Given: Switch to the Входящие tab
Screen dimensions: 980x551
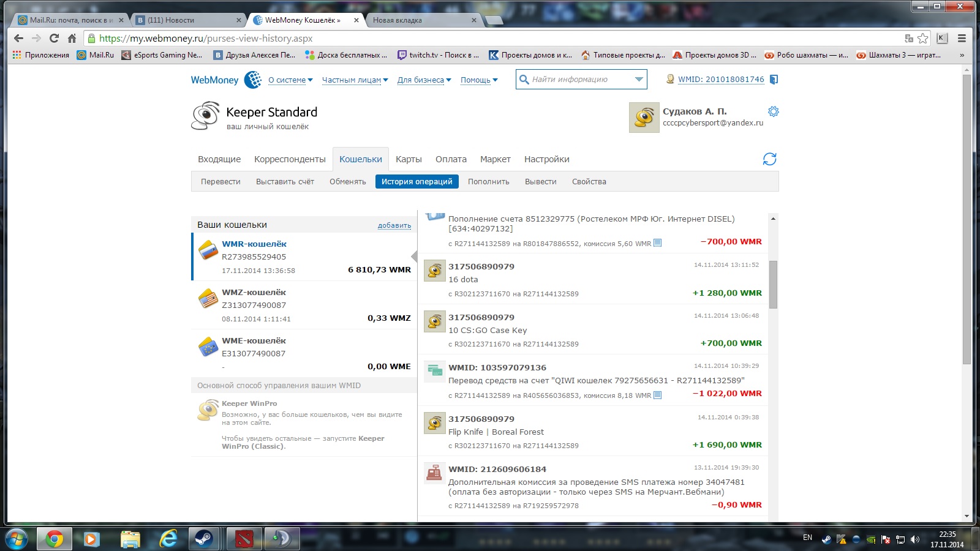Looking at the screenshot, I should [x=219, y=159].
